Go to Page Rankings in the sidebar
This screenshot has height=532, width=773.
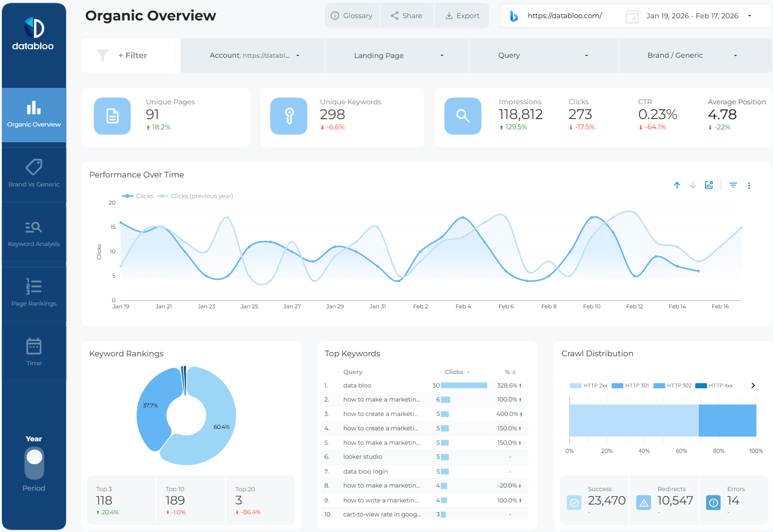coord(34,293)
